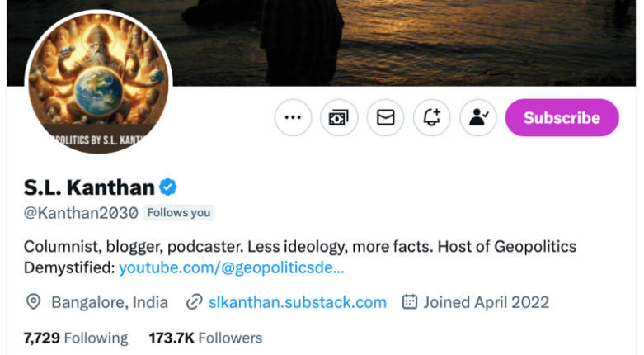This screenshot has width=644, height=355.
Task: Open the 173.7K Followers list
Action: 205,338
